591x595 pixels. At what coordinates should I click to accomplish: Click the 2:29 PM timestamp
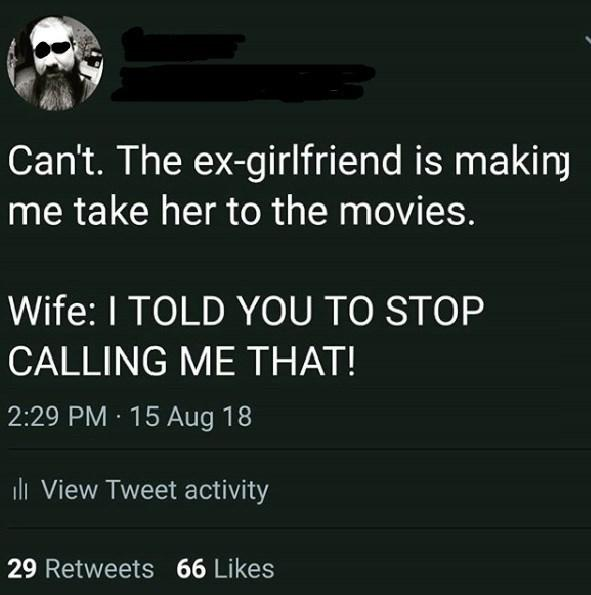[x=57, y=416]
